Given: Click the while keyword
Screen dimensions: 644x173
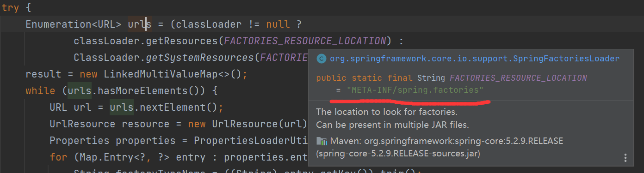Looking at the screenshot, I should pos(40,91).
